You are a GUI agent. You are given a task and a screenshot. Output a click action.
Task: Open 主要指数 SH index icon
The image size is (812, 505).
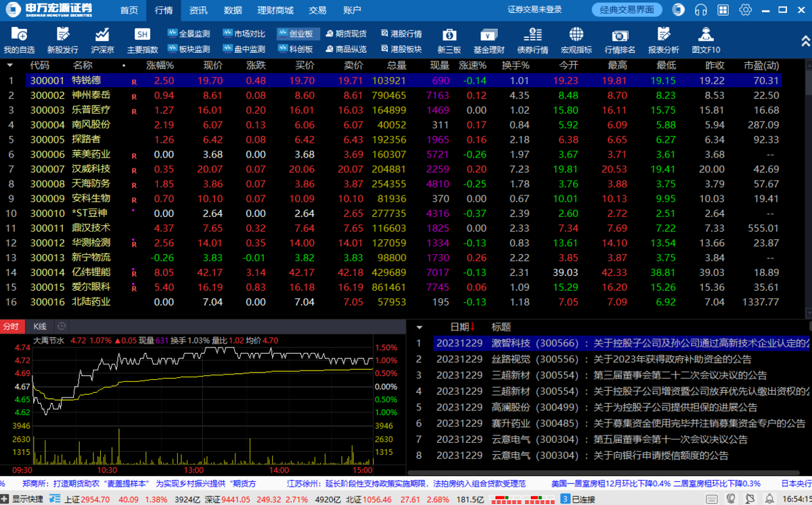click(142, 41)
